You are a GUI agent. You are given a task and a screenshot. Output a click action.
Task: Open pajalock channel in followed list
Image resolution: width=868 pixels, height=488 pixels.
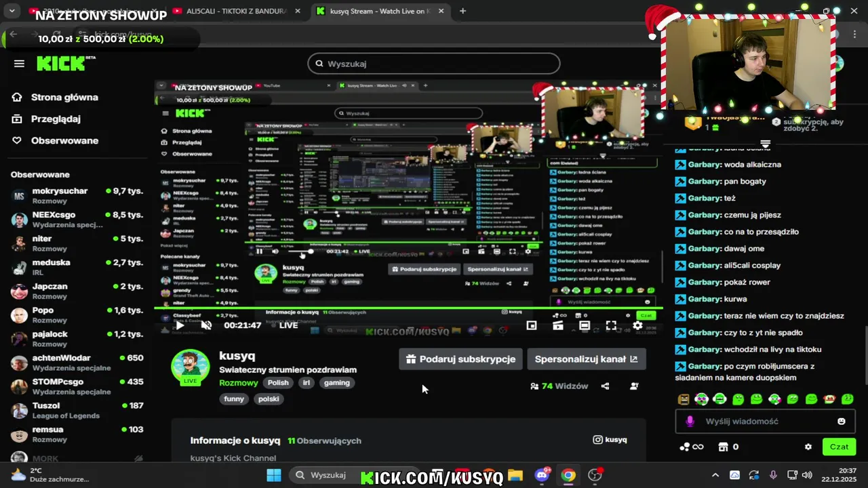77,339
